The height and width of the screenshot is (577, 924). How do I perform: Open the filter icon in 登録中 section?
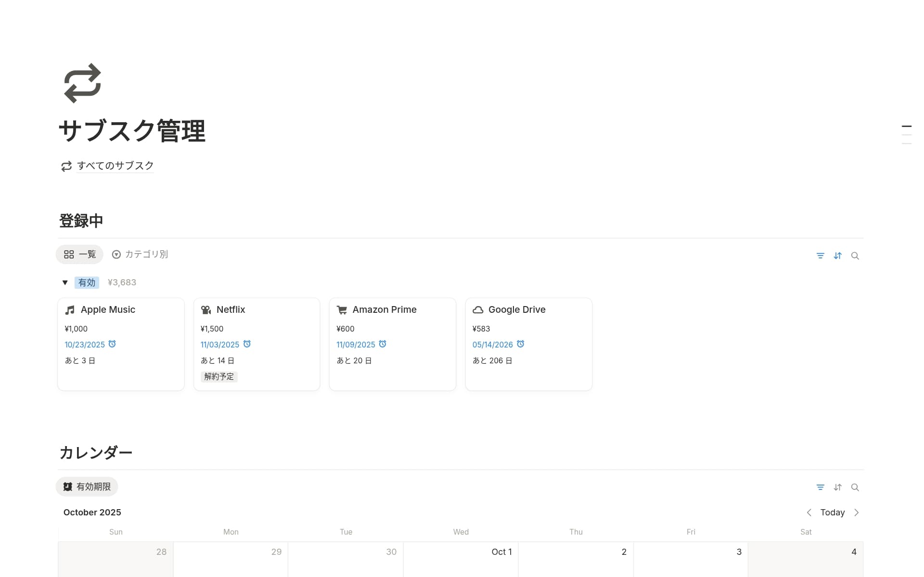click(820, 256)
